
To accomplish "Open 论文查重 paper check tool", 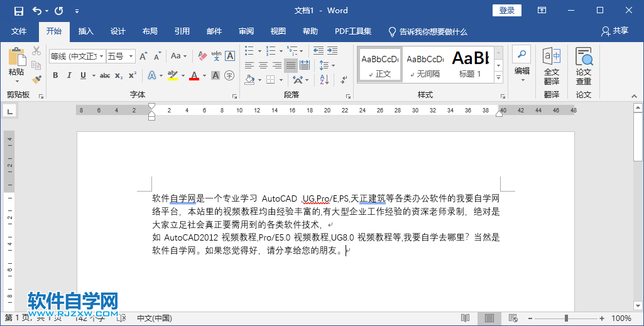I will 584,67.
